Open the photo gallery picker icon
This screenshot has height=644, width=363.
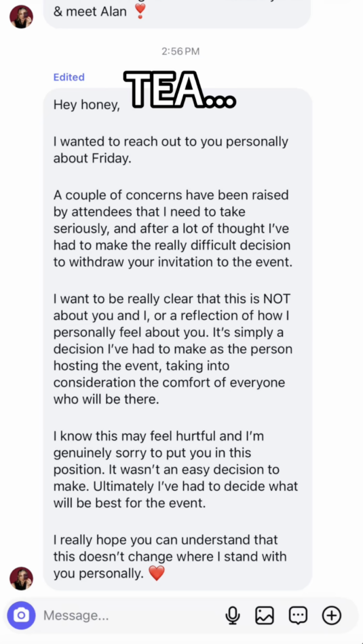[265, 616]
